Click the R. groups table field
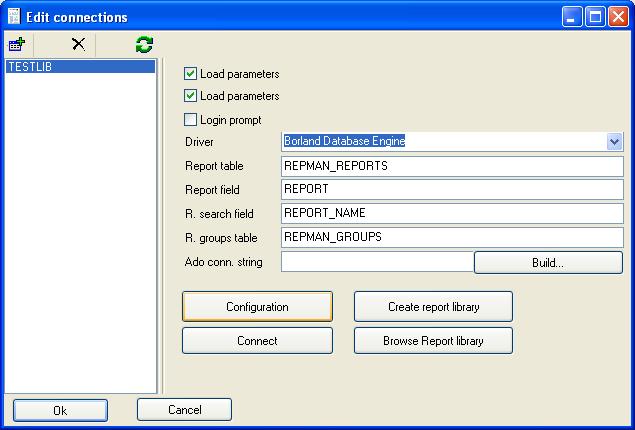 coord(452,238)
